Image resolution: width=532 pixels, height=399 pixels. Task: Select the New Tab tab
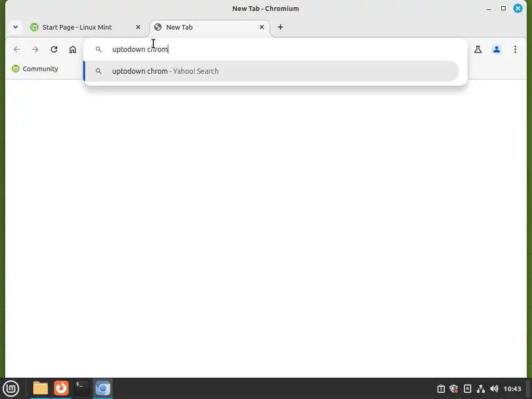click(210, 27)
